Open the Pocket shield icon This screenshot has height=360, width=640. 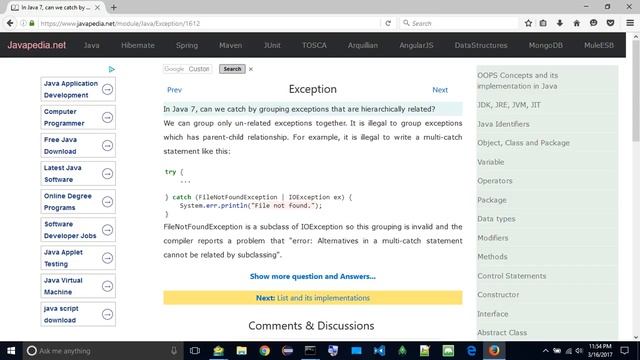coord(610,23)
